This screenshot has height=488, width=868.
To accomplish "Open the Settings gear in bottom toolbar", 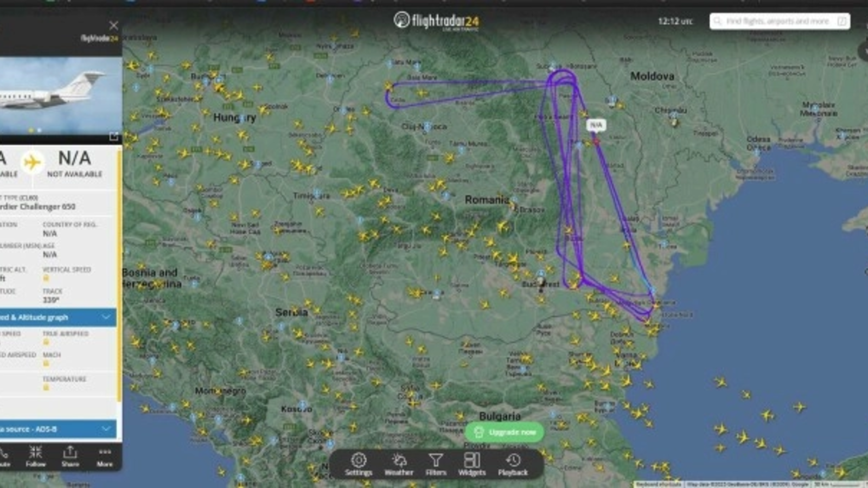I will (359, 465).
